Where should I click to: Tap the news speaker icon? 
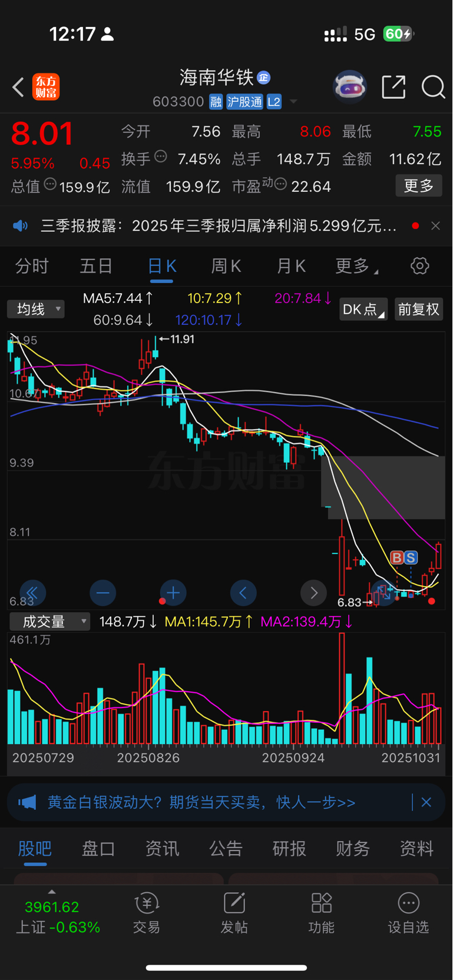(21, 226)
